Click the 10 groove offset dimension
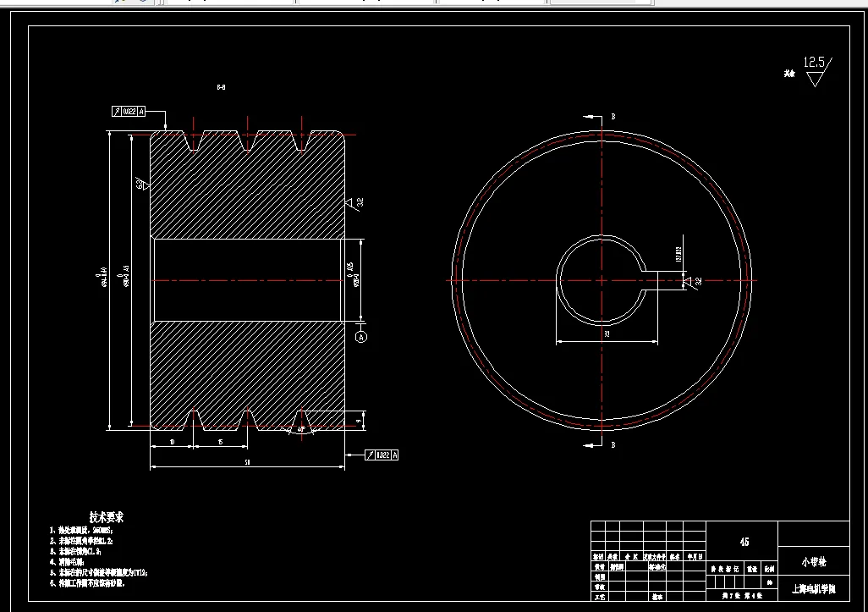 pos(172,442)
